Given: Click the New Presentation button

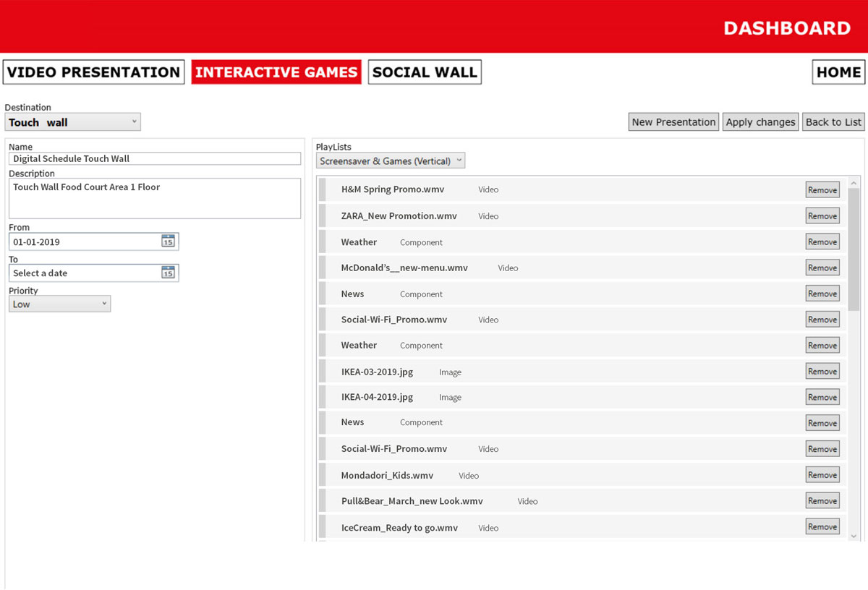Looking at the screenshot, I should pyautogui.click(x=673, y=122).
